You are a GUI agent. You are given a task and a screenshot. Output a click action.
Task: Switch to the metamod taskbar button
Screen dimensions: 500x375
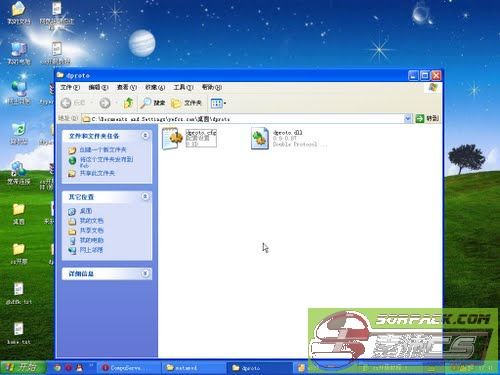click(x=194, y=368)
